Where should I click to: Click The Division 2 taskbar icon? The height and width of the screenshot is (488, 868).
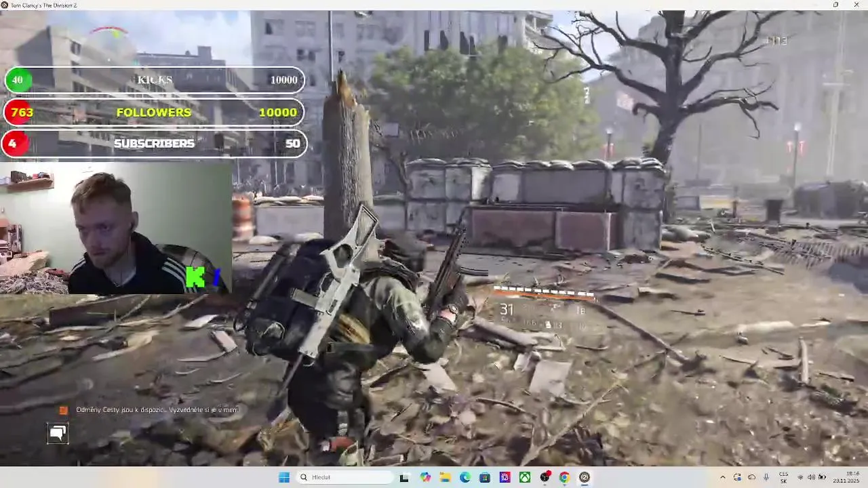click(585, 477)
